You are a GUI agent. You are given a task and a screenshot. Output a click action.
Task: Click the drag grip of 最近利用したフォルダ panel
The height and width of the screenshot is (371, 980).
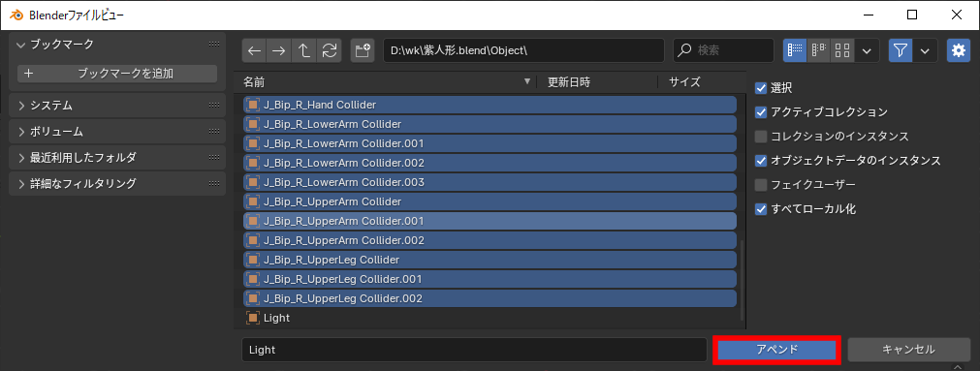(x=214, y=157)
